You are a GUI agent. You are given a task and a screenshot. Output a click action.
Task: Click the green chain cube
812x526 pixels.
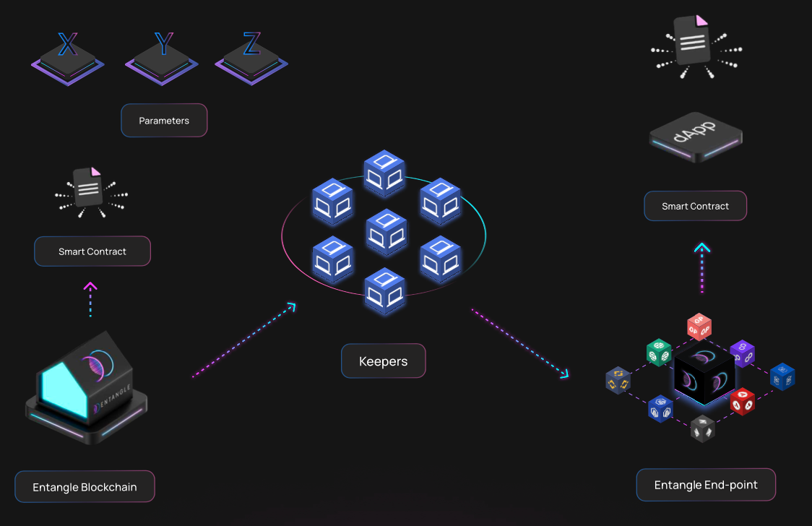click(x=659, y=352)
